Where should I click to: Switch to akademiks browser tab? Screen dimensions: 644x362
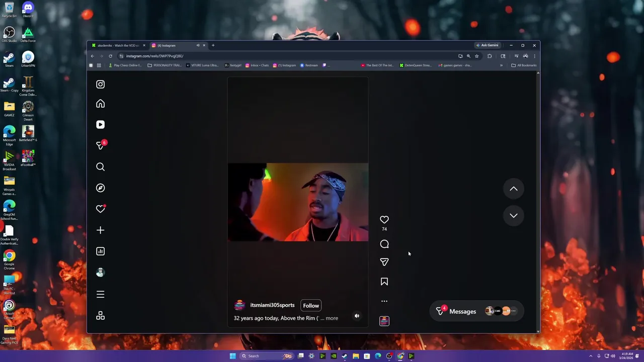point(118,45)
